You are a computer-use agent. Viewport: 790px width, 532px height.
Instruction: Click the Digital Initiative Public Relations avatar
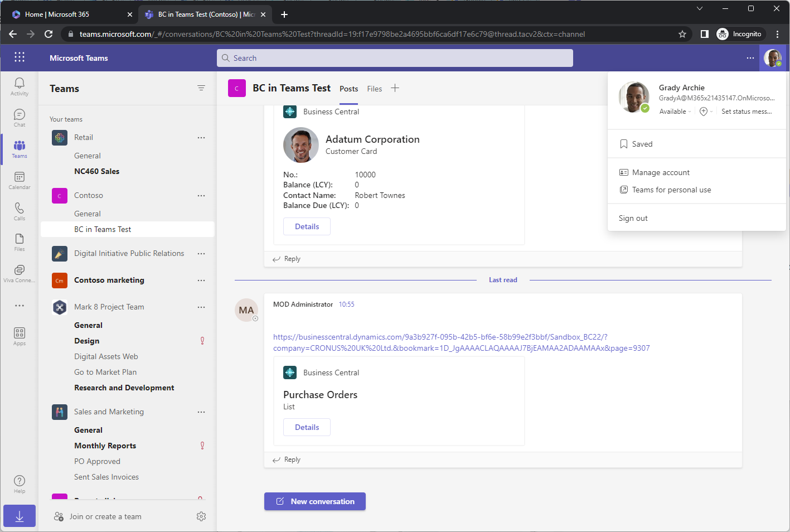pyautogui.click(x=60, y=254)
